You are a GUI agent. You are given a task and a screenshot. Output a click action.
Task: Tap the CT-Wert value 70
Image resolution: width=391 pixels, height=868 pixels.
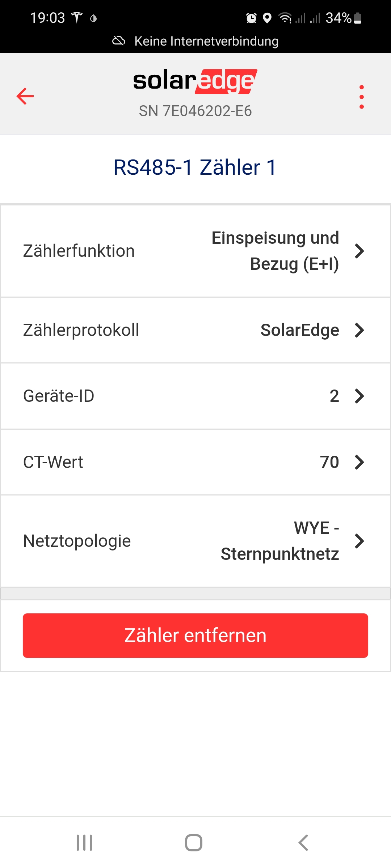pyautogui.click(x=329, y=462)
